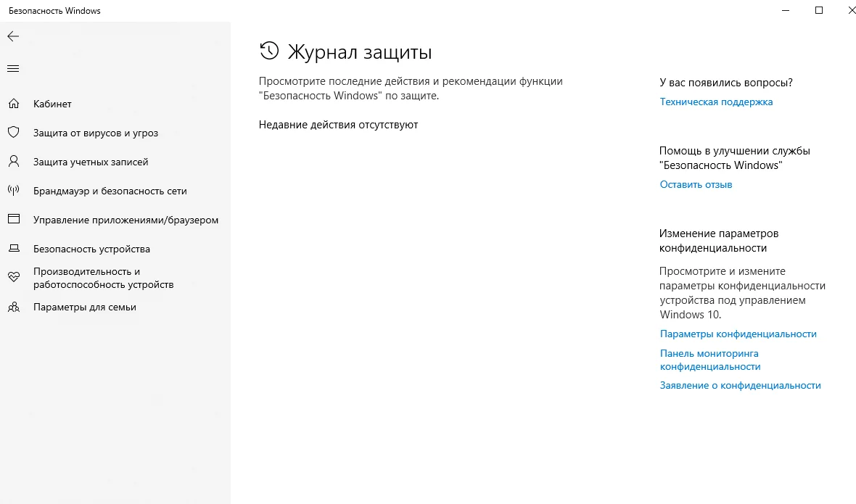Click the person icon for account protection

(14, 162)
